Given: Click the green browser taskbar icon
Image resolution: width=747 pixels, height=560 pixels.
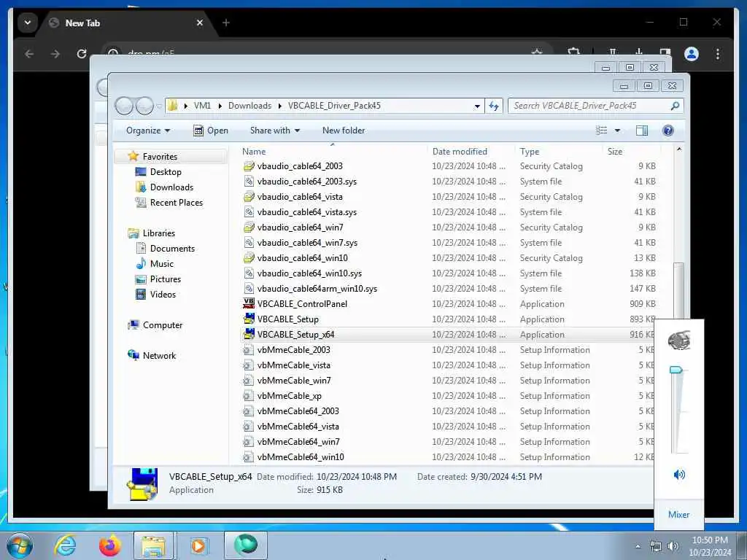Looking at the screenshot, I should pos(245,545).
